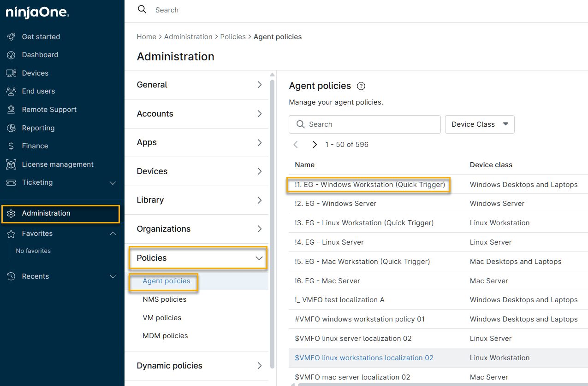Click the Ticketing ticket icon
Image resolution: width=588 pixels, height=386 pixels.
pyautogui.click(x=11, y=182)
